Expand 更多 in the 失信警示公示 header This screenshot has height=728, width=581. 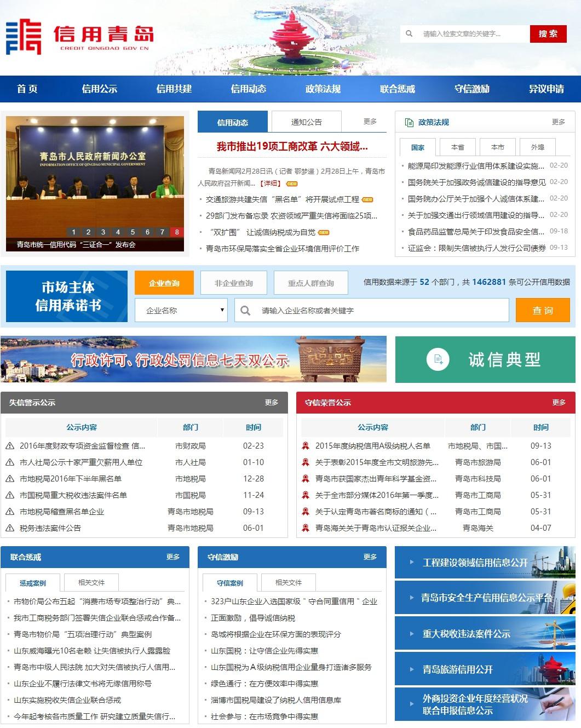pyautogui.click(x=272, y=402)
